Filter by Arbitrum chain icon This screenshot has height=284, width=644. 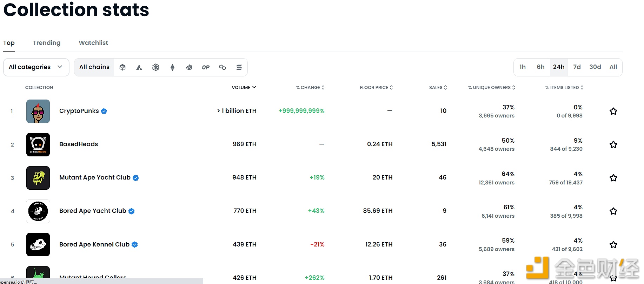point(122,67)
